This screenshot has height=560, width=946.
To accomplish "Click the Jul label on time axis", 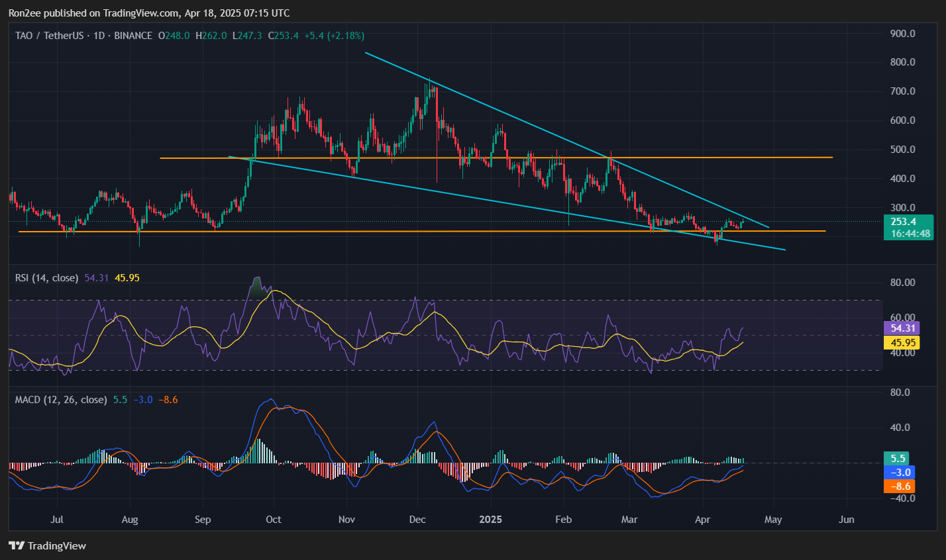I will click(57, 519).
